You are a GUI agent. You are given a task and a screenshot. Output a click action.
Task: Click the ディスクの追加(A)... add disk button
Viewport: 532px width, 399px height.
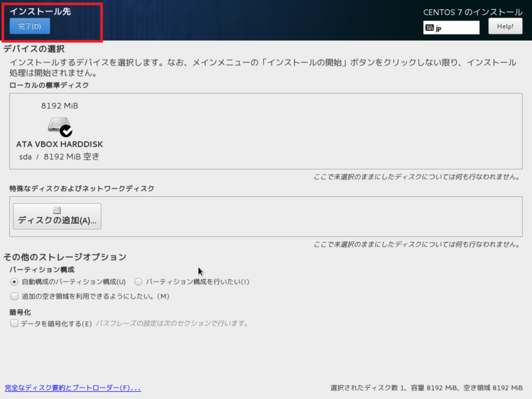click(x=57, y=216)
